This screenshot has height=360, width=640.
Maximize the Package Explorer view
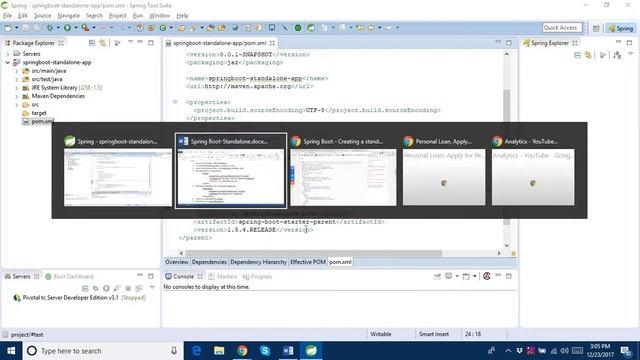(151, 42)
